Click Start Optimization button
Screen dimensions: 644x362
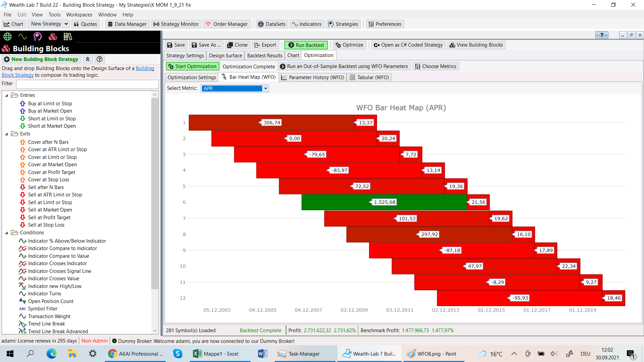tap(193, 66)
